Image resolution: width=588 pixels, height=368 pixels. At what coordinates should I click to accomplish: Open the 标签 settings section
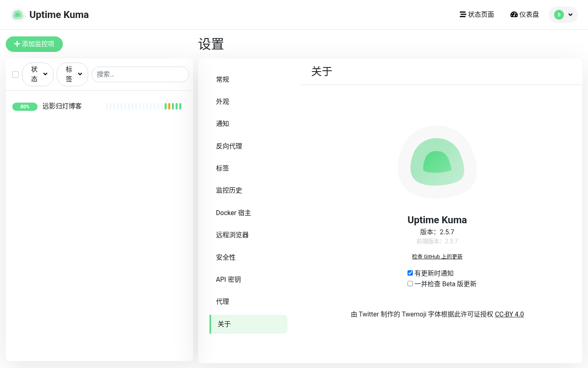tap(248, 168)
